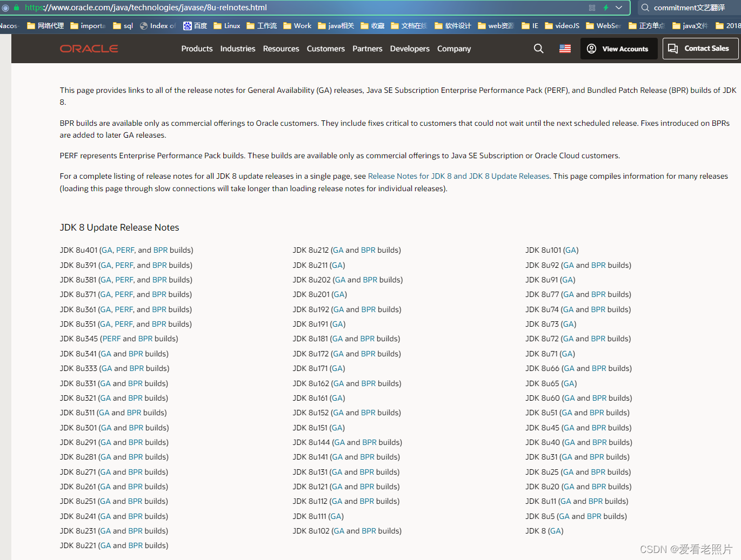
Task: Open GA link for JDK 8u211
Action: click(337, 265)
